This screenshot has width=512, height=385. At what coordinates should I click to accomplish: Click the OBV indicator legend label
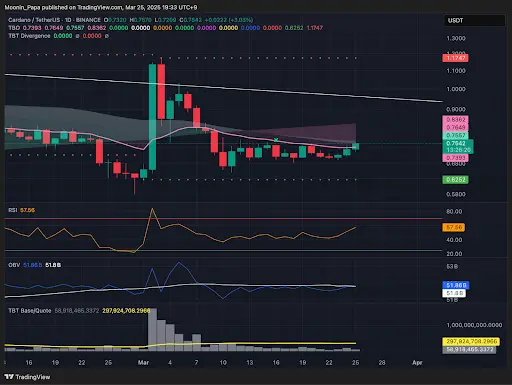[14, 265]
